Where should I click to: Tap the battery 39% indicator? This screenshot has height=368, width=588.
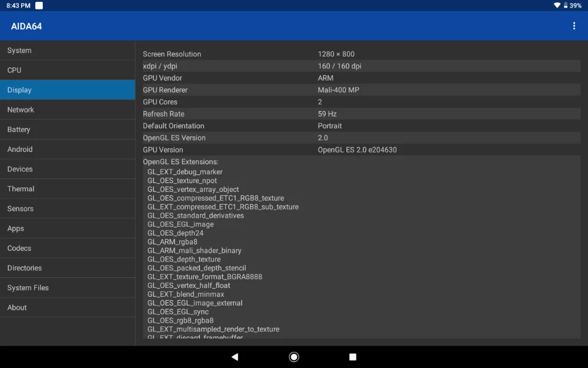tap(572, 5)
